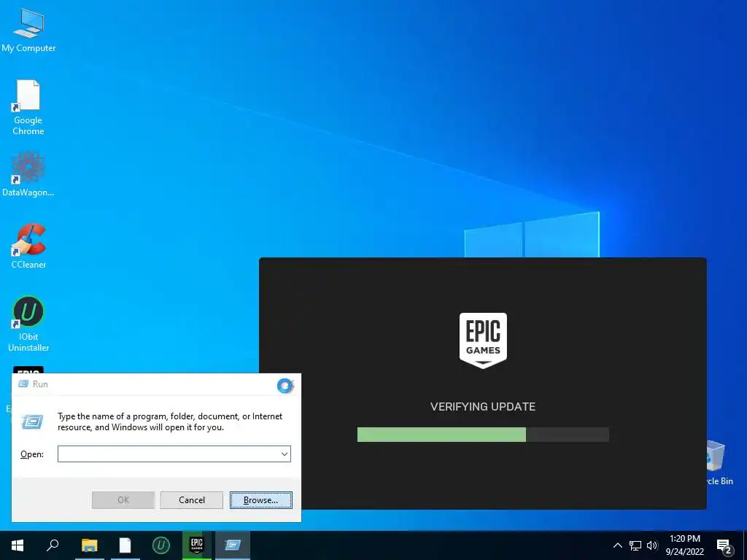Screen dimensions: 747x560
Task: Click the Run icon in dialog title bar
Action: [x=23, y=384]
